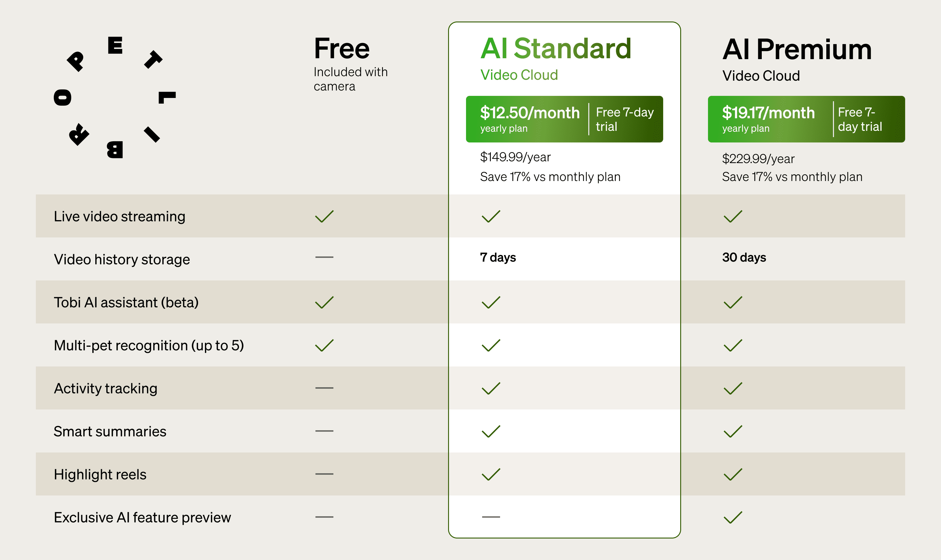Click the Petlibro circular logo
Image resolution: width=941 pixels, height=560 pixels.
(x=115, y=97)
